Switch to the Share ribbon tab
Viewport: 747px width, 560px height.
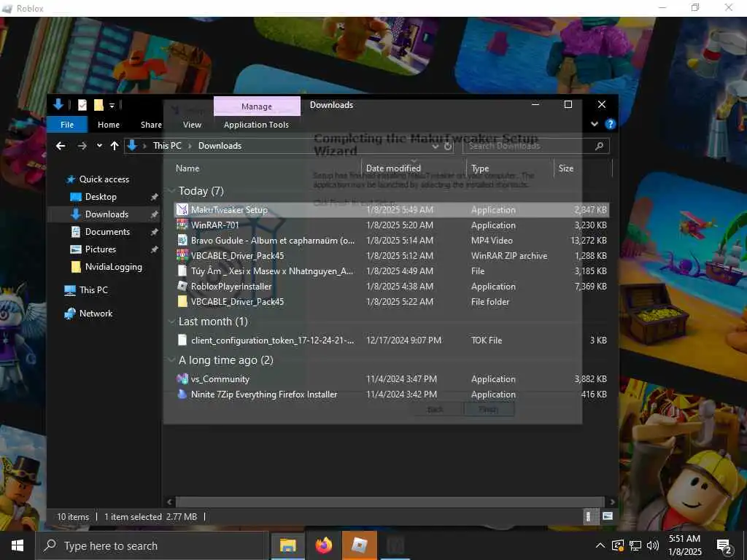tap(151, 124)
